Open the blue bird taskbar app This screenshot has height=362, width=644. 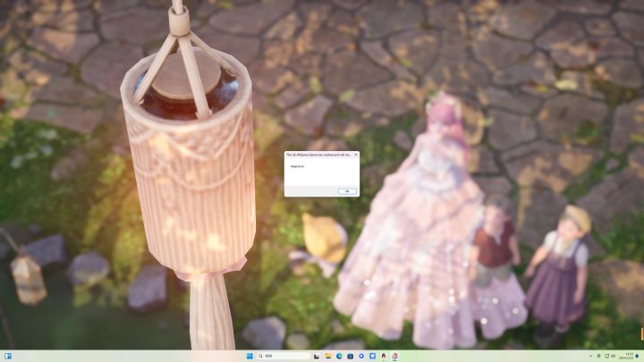point(372,356)
